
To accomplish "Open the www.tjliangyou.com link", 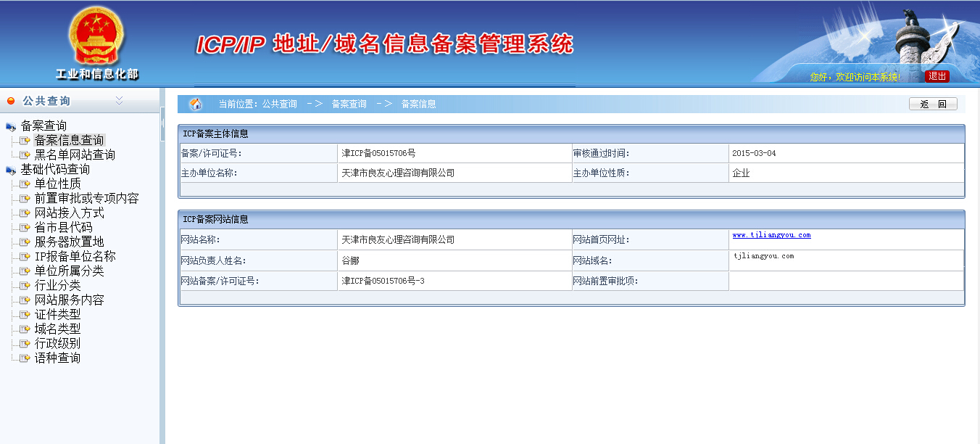I will [x=771, y=235].
